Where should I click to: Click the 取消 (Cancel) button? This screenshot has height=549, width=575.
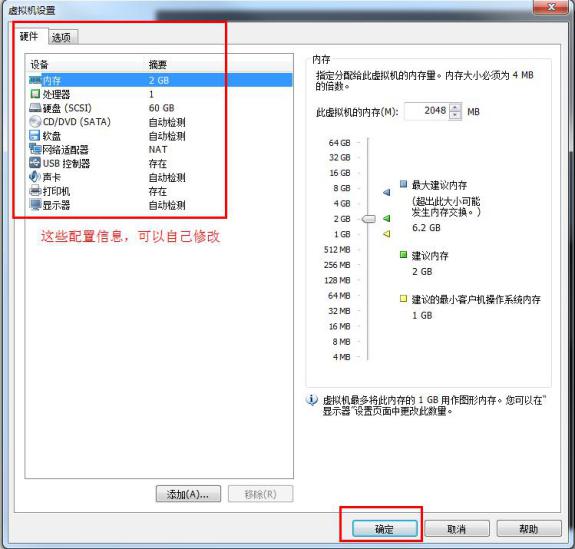[457, 529]
